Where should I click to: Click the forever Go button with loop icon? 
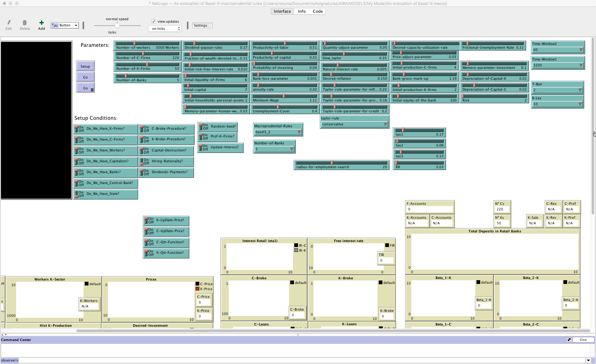click(x=85, y=88)
